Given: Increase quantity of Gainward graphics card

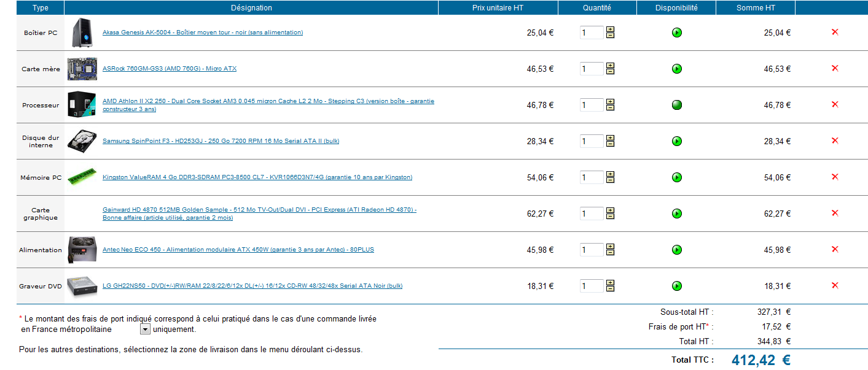Looking at the screenshot, I should click(x=610, y=210).
